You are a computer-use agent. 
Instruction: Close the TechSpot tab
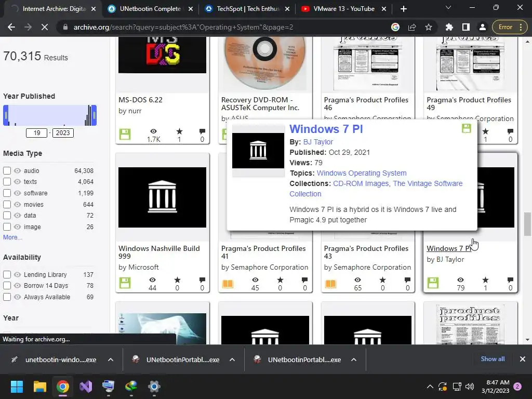point(287,9)
